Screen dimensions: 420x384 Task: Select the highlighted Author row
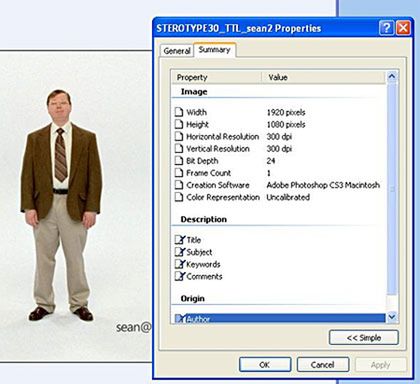coord(279,318)
